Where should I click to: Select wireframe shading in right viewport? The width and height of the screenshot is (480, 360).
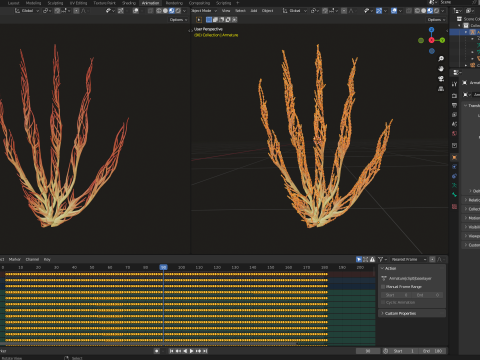coord(417,11)
